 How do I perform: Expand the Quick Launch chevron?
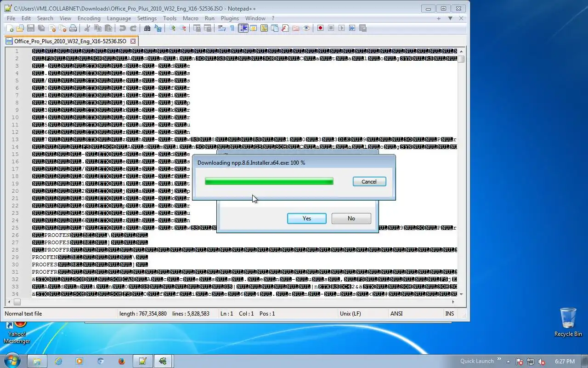(499, 360)
